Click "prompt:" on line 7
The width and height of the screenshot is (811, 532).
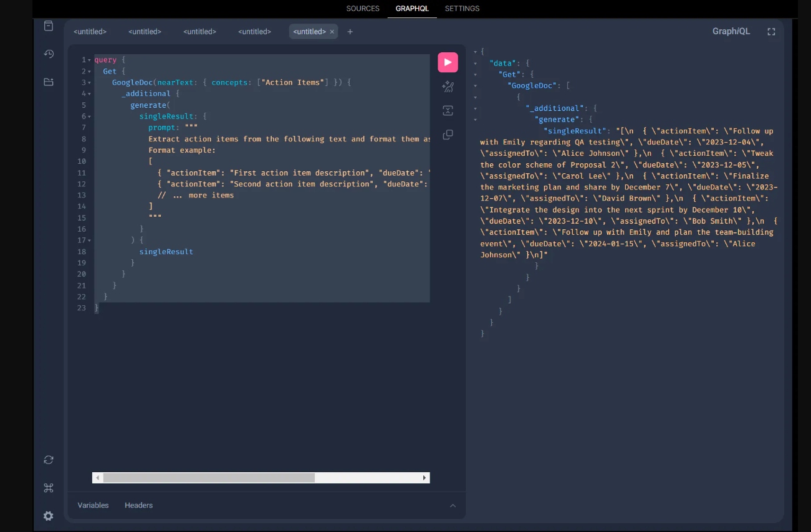(x=164, y=128)
